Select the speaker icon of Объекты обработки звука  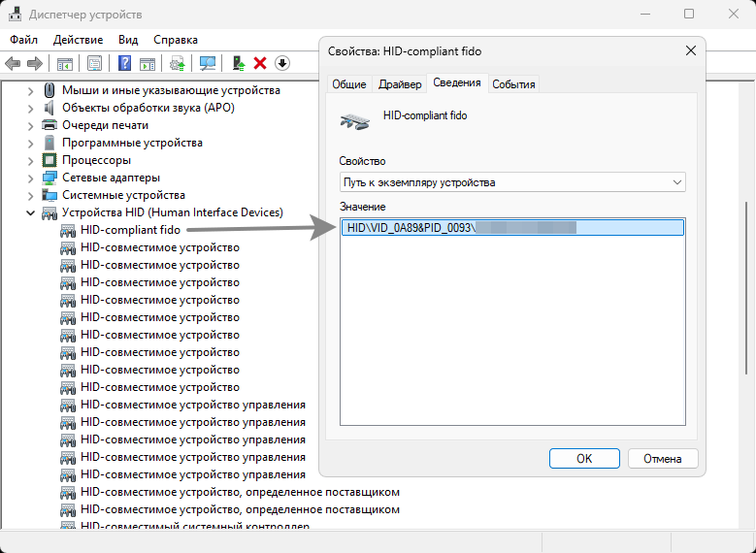coord(49,108)
